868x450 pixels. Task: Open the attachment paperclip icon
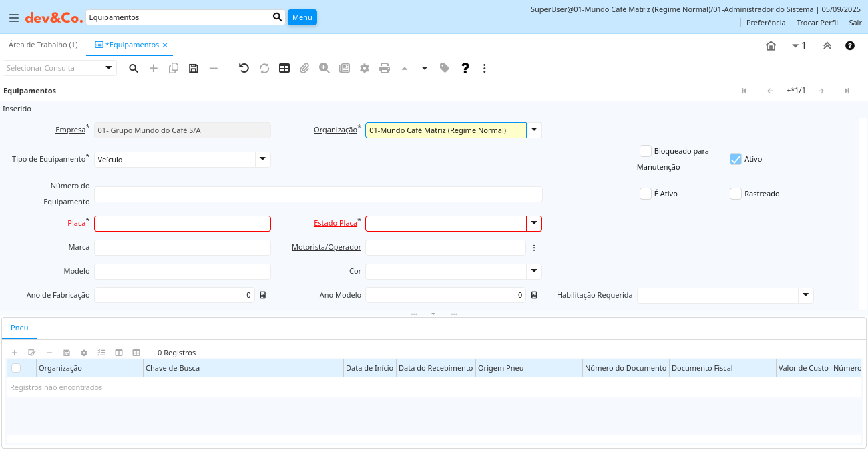click(304, 68)
